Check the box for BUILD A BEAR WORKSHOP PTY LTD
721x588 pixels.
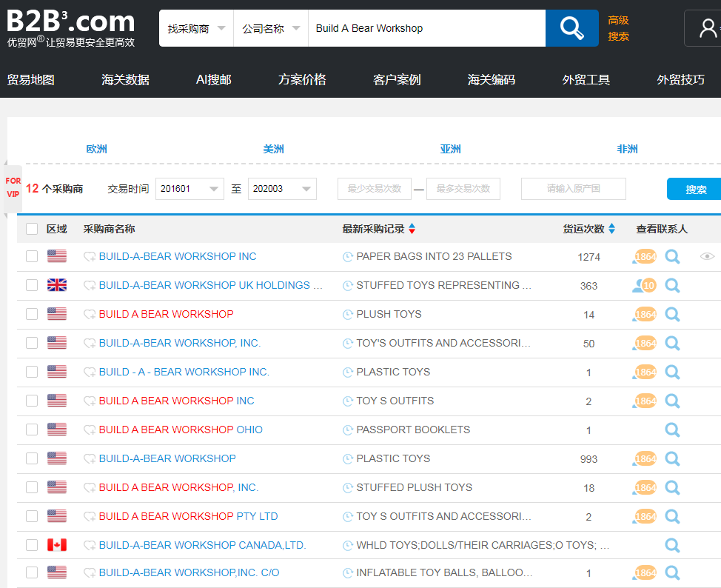(x=32, y=517)
